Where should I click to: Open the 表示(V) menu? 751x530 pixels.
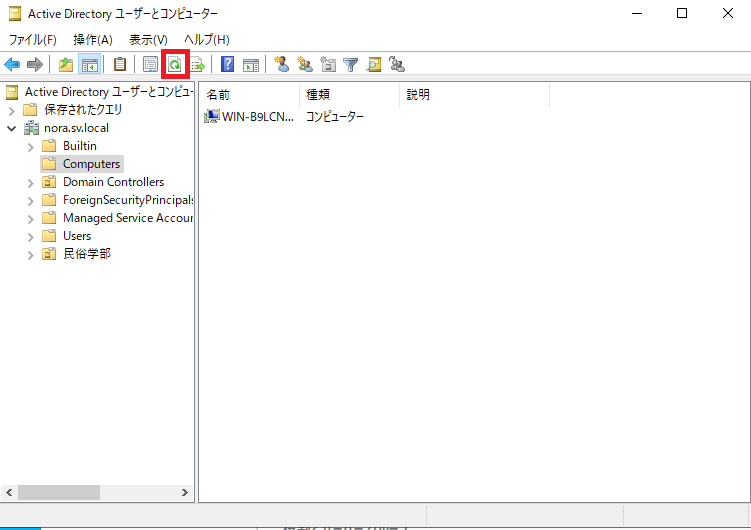click(148, 40)
